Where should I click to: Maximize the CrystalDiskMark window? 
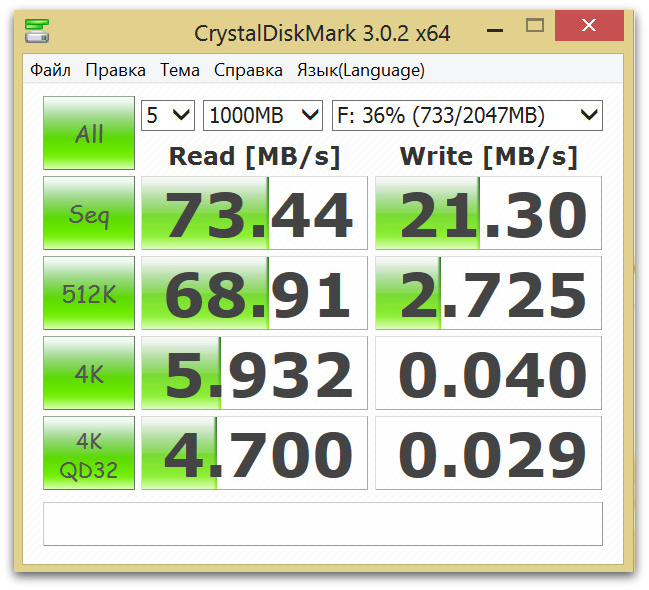[535, 26]
